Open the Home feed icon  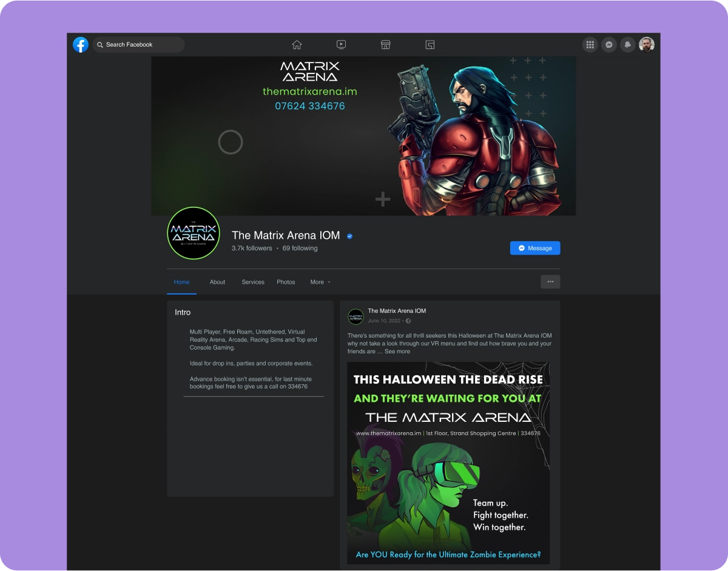pyautogui.click(x=297, y=45)
